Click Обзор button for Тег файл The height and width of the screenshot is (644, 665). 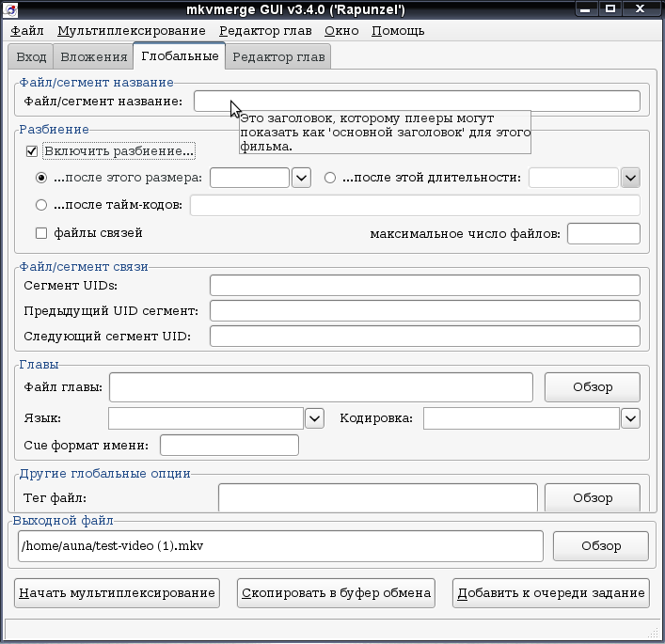point(593,497)
